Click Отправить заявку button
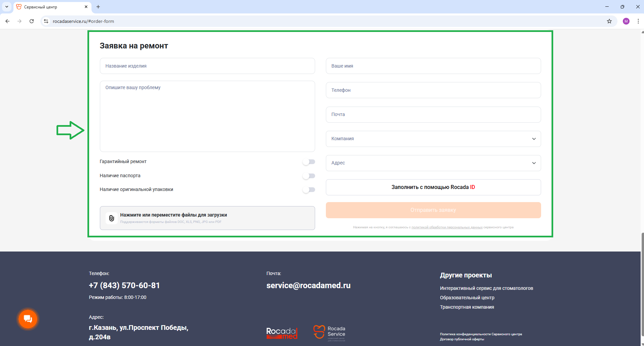 coord(433,210)
